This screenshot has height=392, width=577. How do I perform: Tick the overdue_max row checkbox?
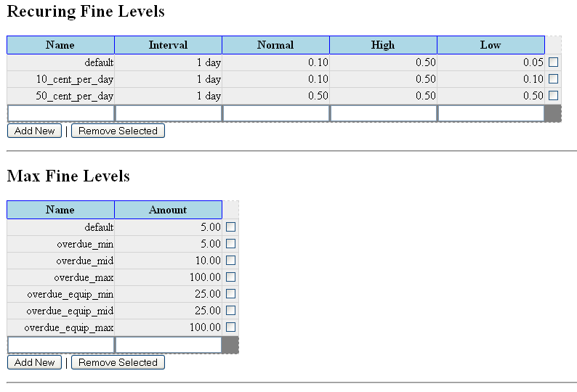(x=231, y=277)
